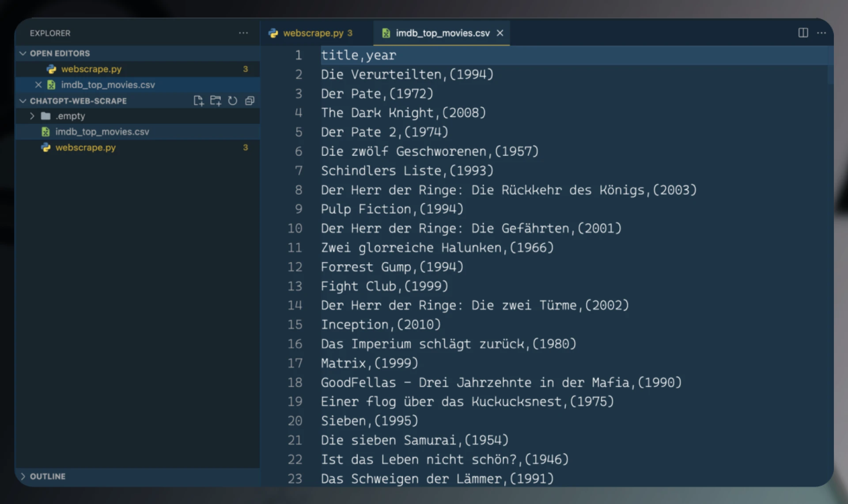The width and height of the screenshot is (848, 504).
Task: Click the line 'Zwei glorreiche Halunken,(1966)'
Action: pos(437,248)
